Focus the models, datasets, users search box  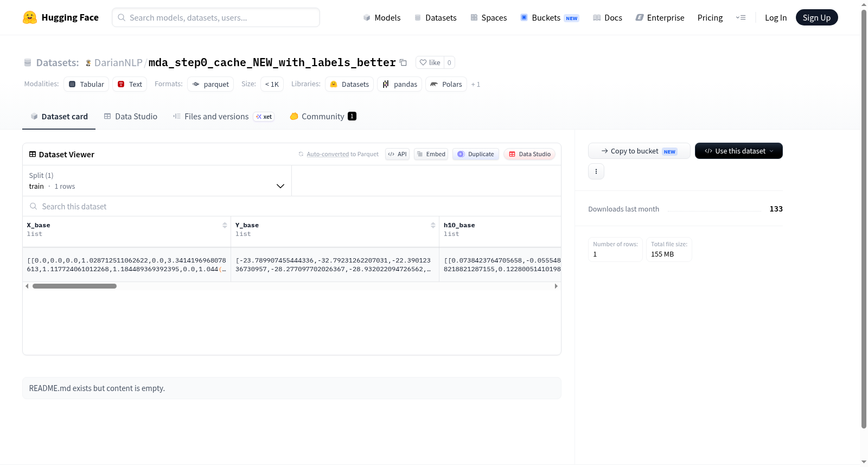tap(216, 17)
